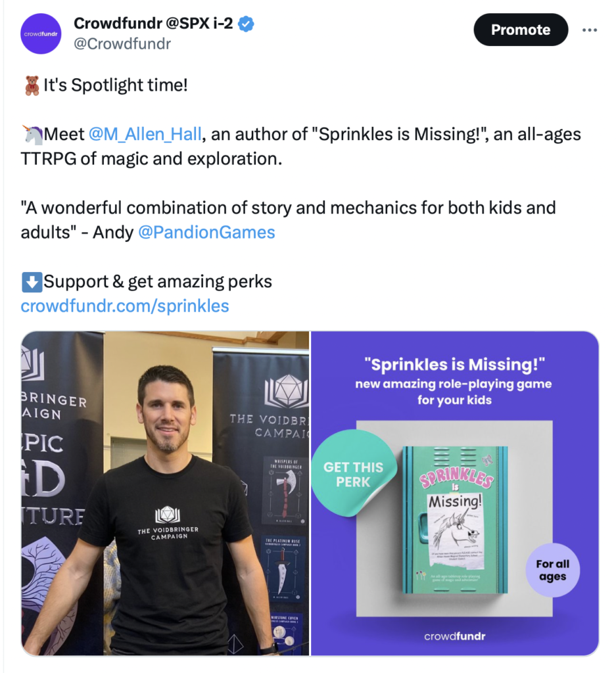Viewport: 616px width, 673px height.
Task: Click the For all ages badge
Action: tap(552, 570)
